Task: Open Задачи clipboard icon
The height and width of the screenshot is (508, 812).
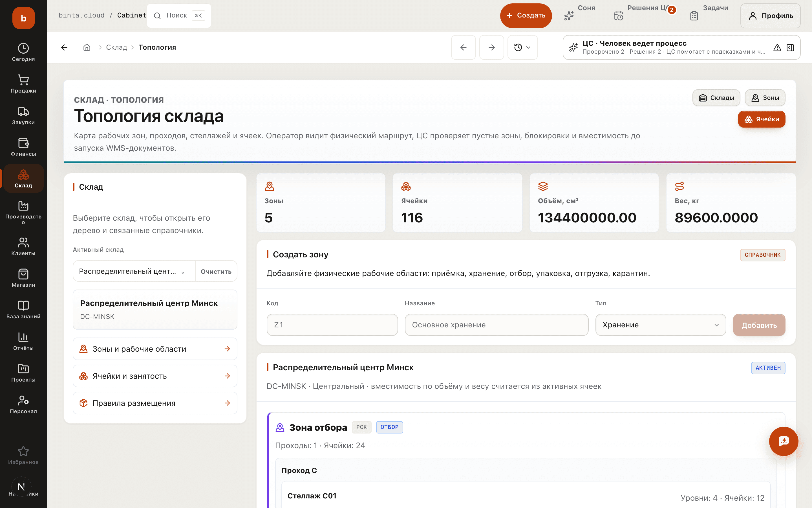Action: coord(694,16)
